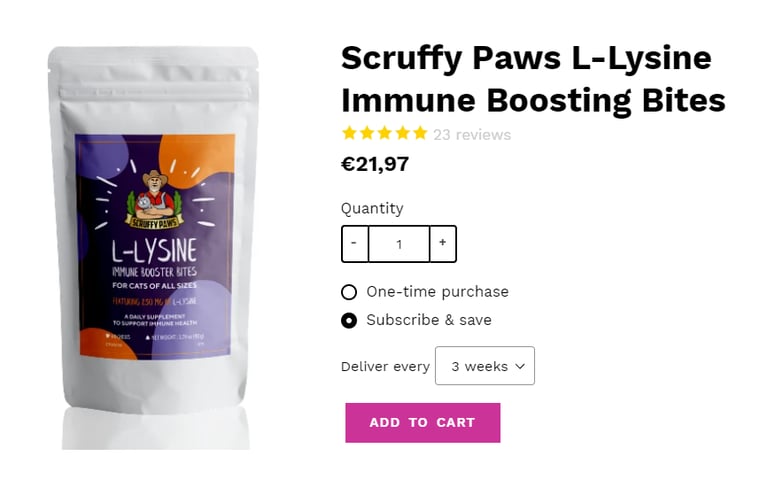Click the One-time purchase label text
Screen dimensions: 768x495
point(437,292)
